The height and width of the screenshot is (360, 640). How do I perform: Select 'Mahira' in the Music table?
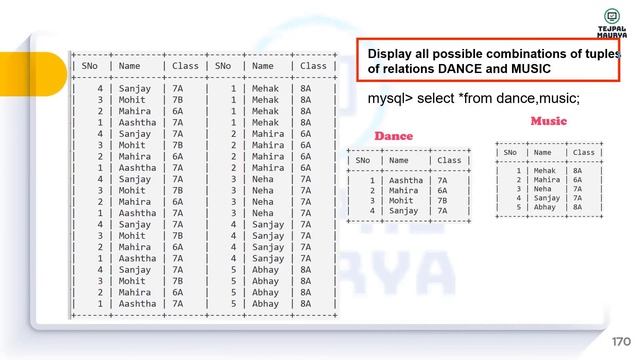pos(547,180)
